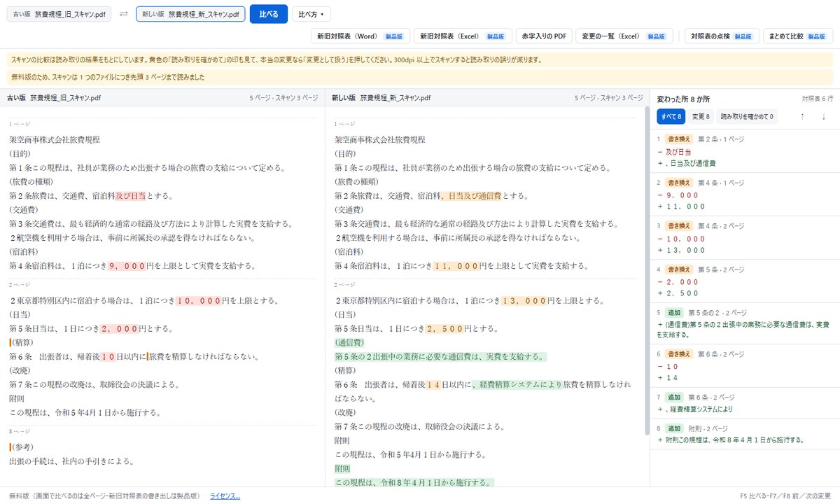Swap old and new files arrow icon
The image size is (840, 504).
[124, 14]
